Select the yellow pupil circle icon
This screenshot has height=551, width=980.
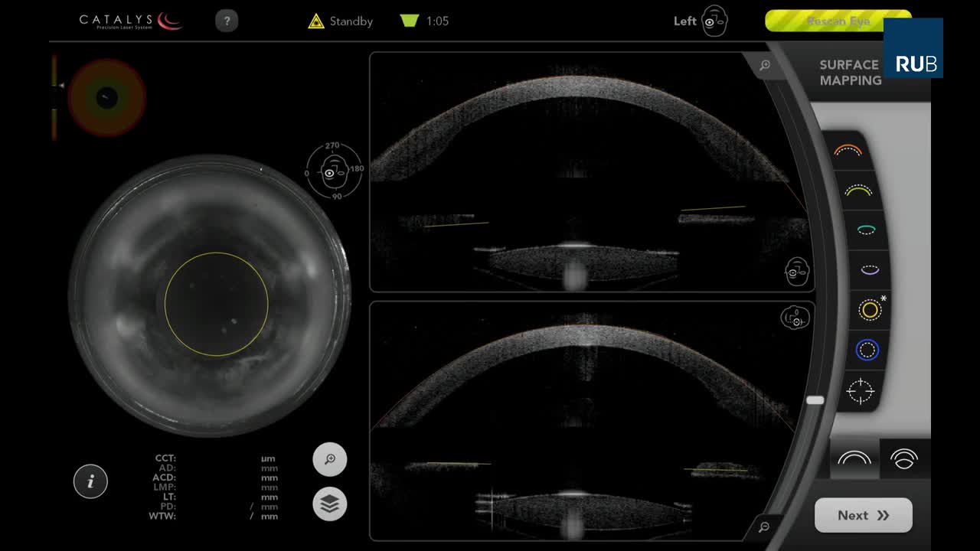[870, 310]
